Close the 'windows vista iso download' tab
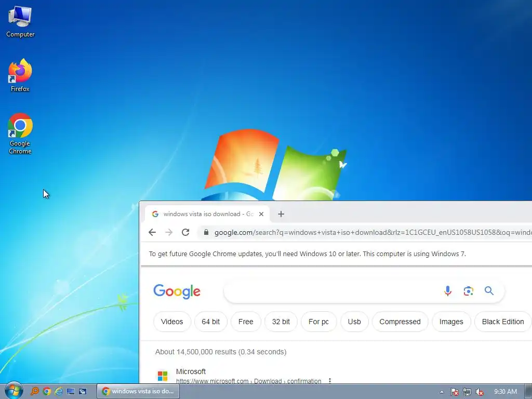The image size is (532, 399). (261, 214)
